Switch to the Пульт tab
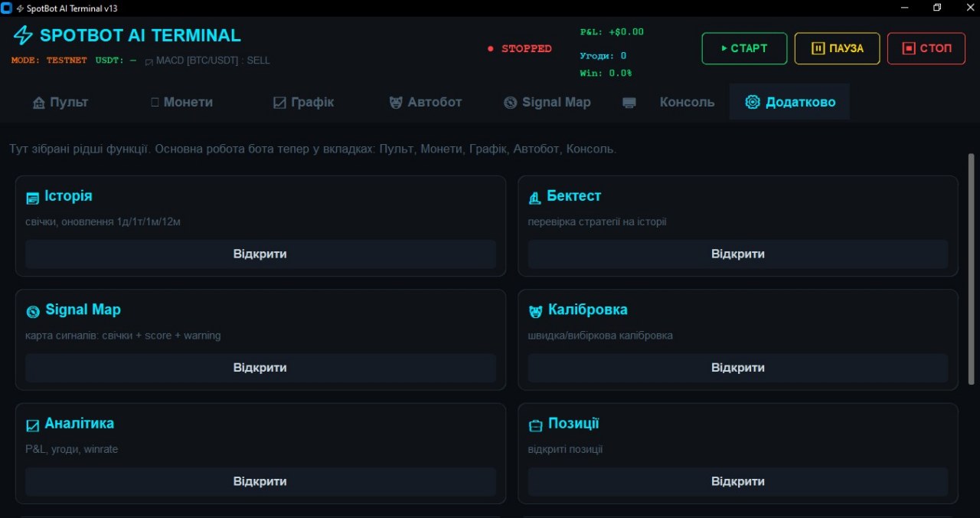Image resolution: width=980 pixels, height=518 pixels. click(60, 102)
